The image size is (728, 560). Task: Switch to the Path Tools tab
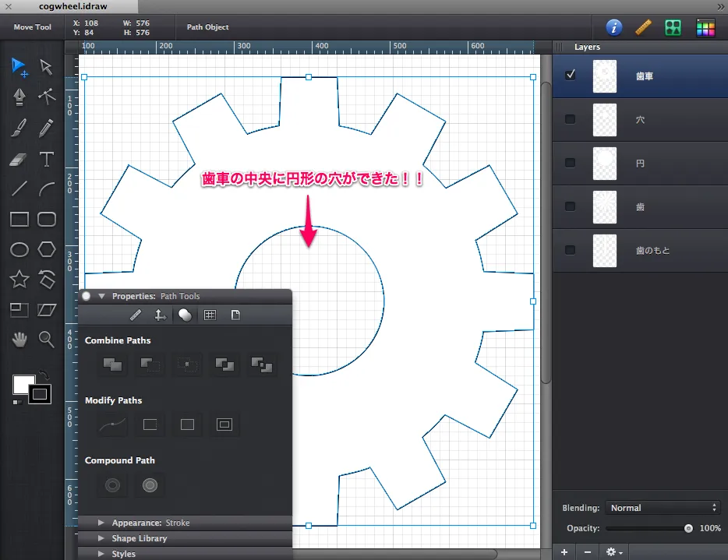point(185,315)
